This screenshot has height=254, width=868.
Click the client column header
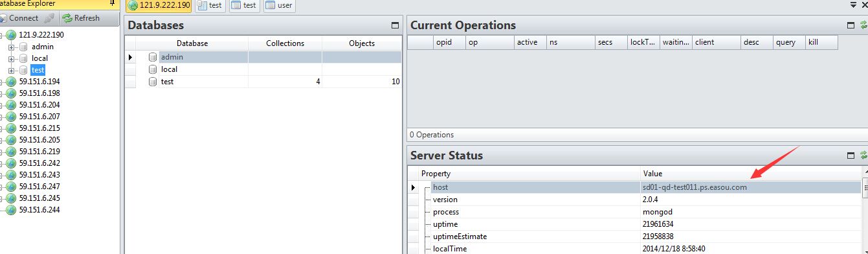(716, 42)
